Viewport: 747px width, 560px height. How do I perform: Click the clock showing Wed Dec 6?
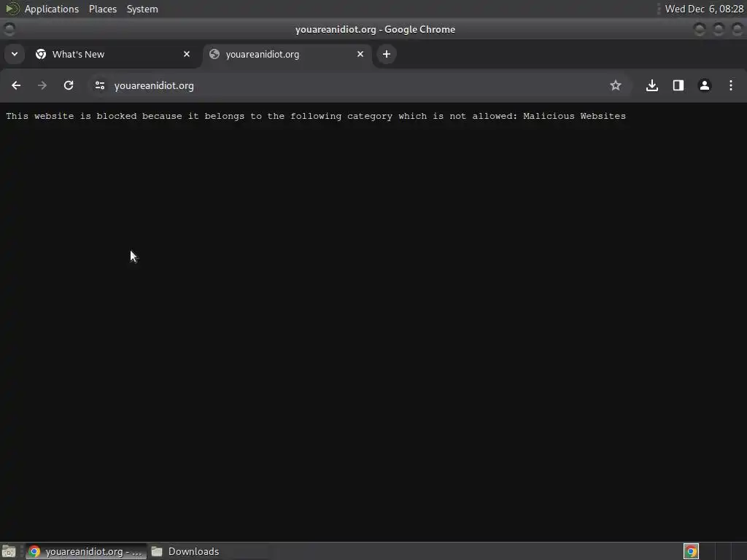point(704,9)
